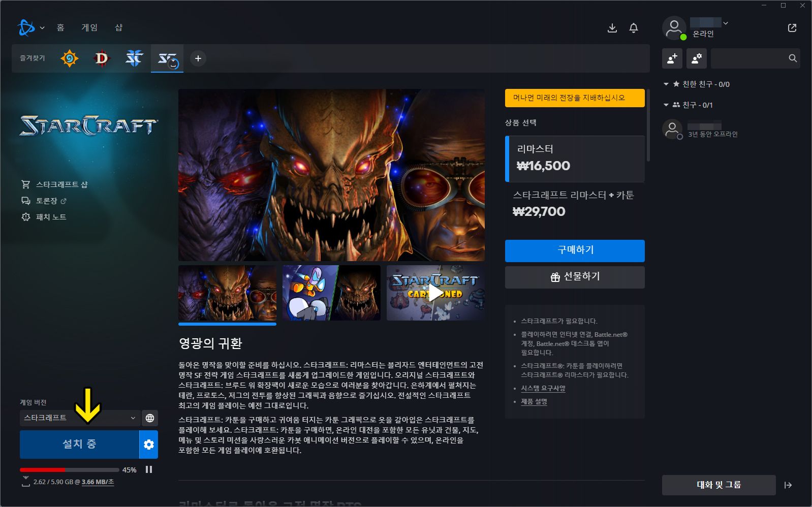Select the StarCraft II favorite icon
The width and height of the screenshot is (812, 507).
pos(134,58)
